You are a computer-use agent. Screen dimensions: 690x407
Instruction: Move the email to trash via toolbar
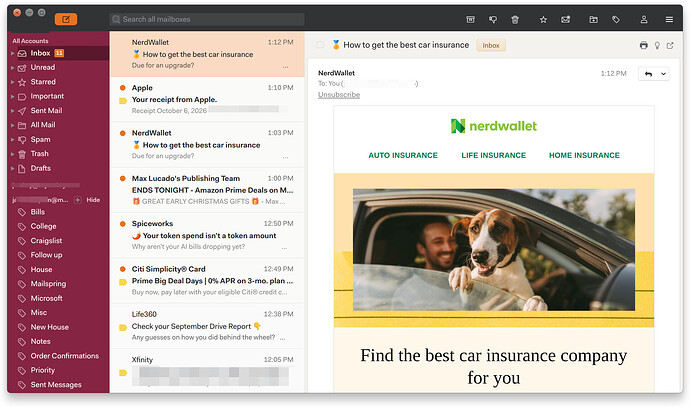pyautogui.click(x=515, y=19)
